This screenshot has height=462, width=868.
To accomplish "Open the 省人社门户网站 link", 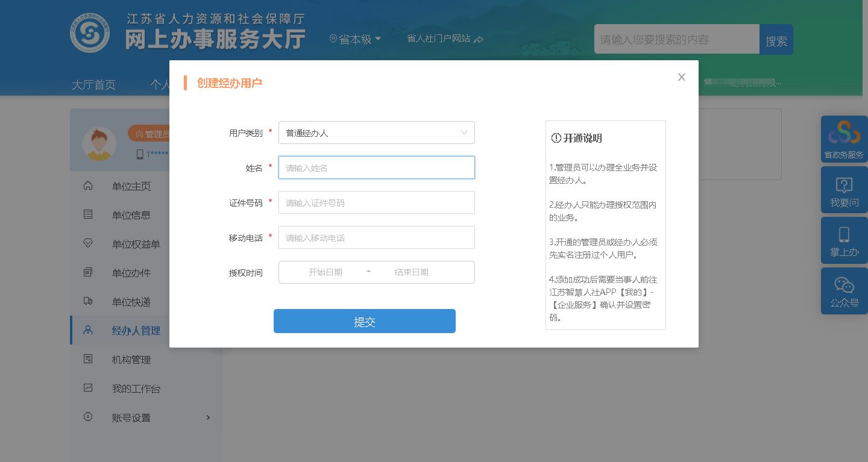I will coord(445,39).
